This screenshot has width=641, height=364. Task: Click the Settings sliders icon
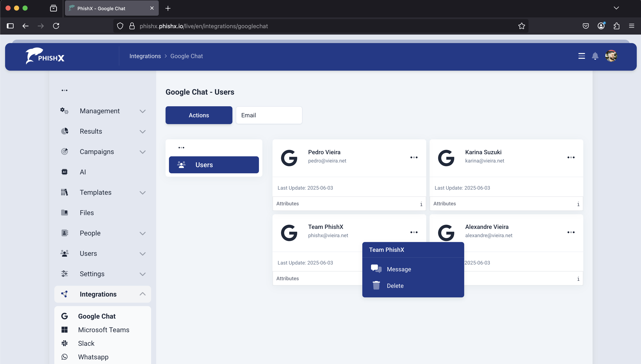[65, 274]
